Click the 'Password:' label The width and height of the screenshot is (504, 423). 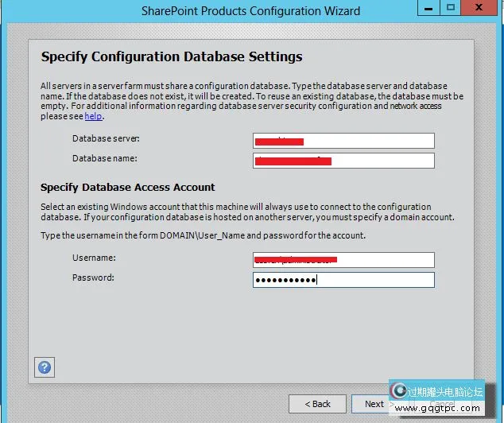point(93,277)
